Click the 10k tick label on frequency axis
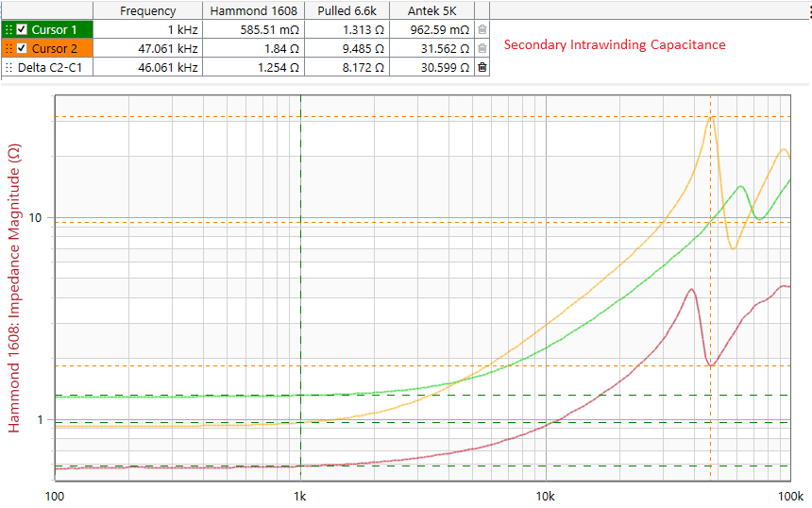Screen dimensions: 812x508 [x=546, y=496]
